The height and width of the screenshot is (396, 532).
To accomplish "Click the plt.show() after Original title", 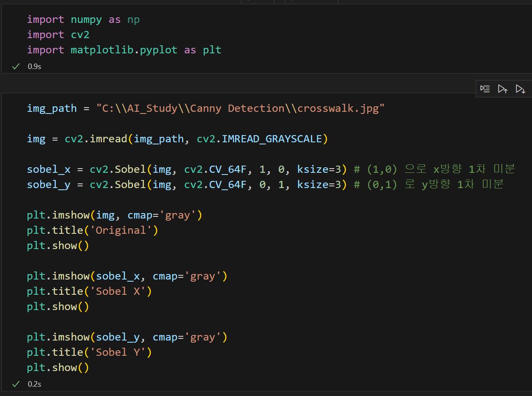I will (x=58, y=246).
